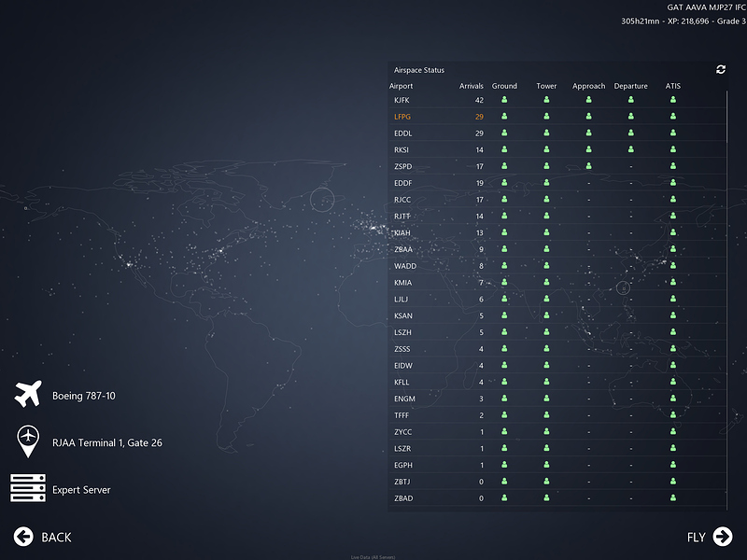This screenshot has height=560, width=747.
Task: Select the RJTT airport name
Action: point(402,217)
